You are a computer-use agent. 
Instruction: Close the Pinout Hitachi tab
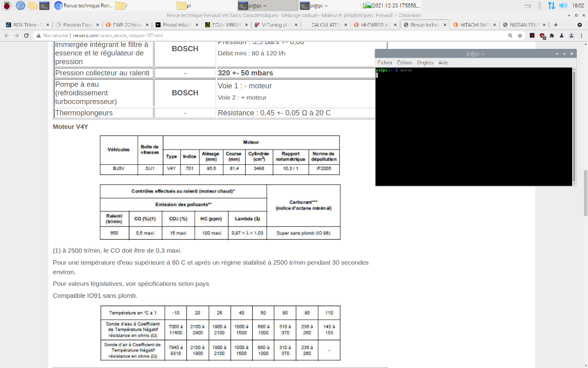[198, 25]
